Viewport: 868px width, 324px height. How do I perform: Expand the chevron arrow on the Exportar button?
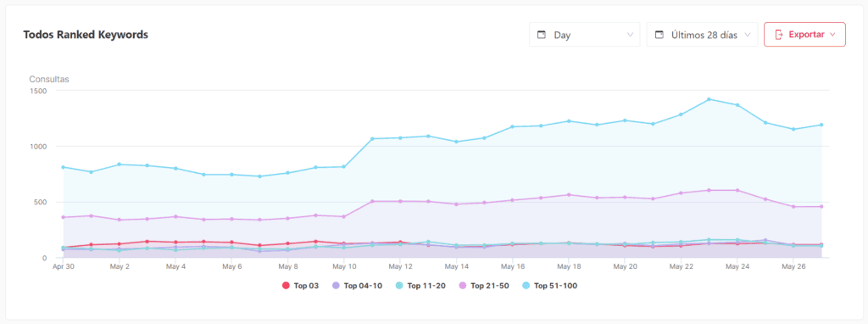tap(832, 34)
